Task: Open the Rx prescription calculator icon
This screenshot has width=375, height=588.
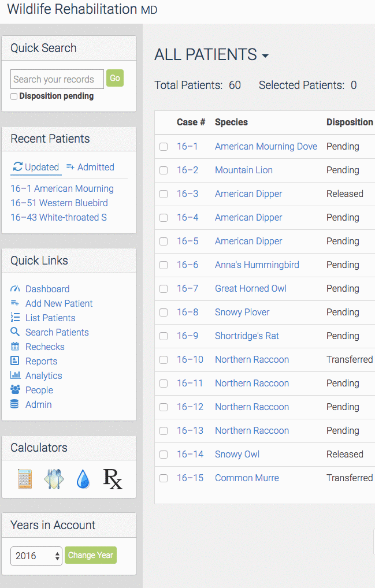Action: (113, 479)
